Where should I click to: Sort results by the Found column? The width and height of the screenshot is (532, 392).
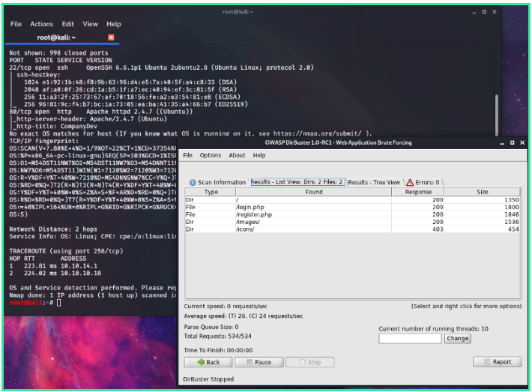314,192
